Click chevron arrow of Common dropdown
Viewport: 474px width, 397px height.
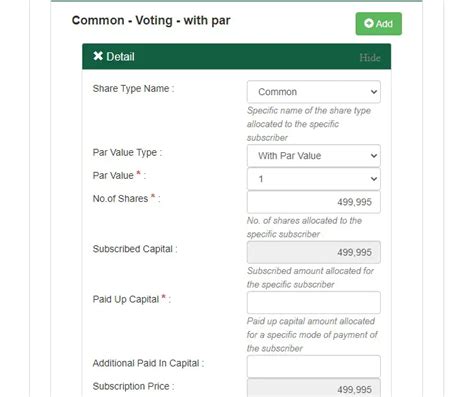point(374,92)
